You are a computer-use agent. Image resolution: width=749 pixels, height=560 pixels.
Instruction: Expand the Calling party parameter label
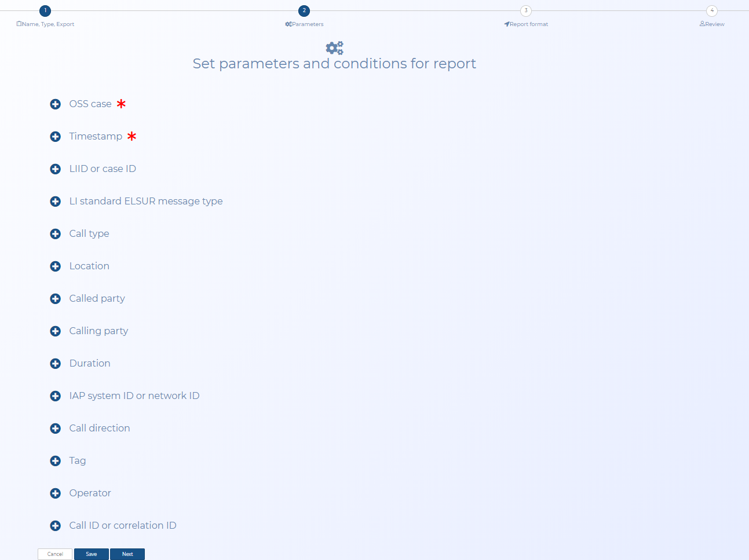point(98,331)
